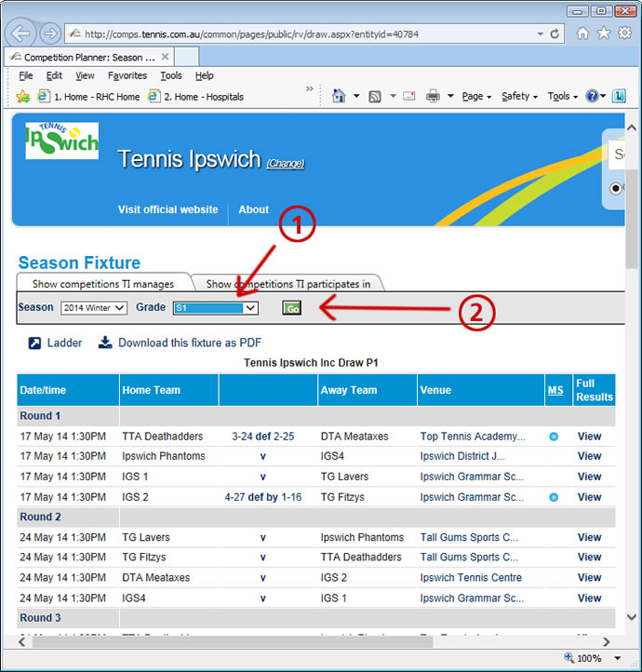Viewport: 642px width, 672px height.
Task: Open favorite 1. Home - RHC Home
Action: tap(88, 97)
